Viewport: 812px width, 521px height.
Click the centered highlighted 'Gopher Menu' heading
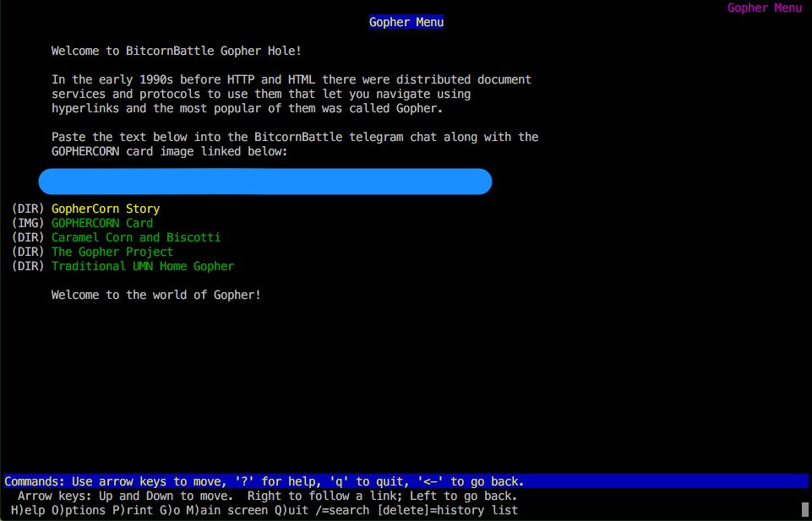[406, 22]
